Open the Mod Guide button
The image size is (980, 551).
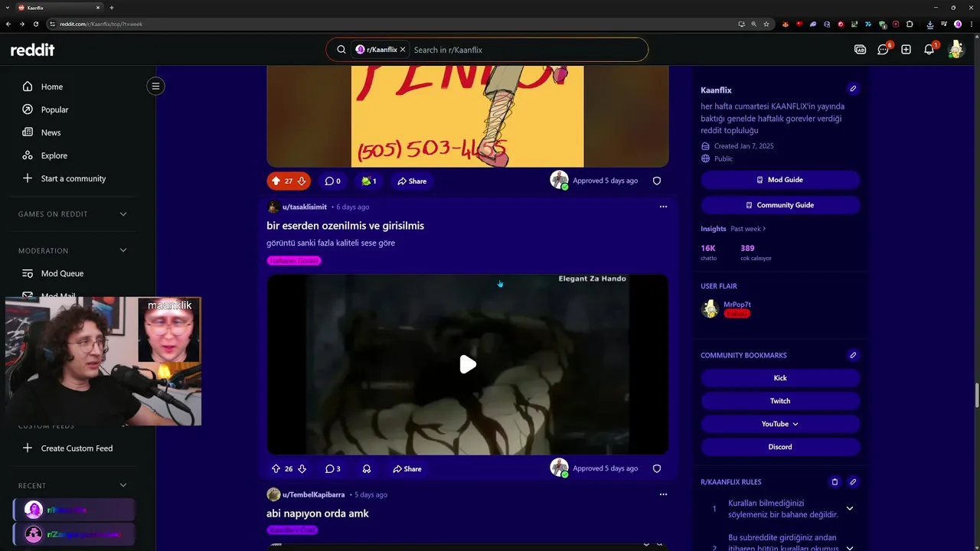pos(780,180)
